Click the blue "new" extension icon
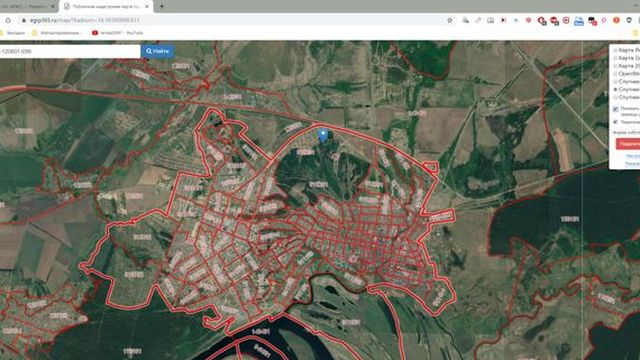 [579, 21]
